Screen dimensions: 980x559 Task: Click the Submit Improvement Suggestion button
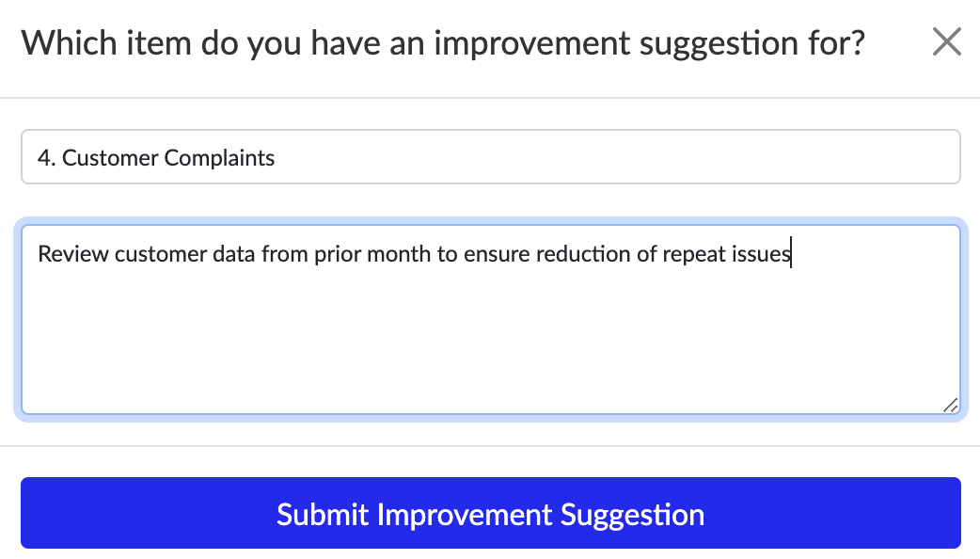[490, 514]
